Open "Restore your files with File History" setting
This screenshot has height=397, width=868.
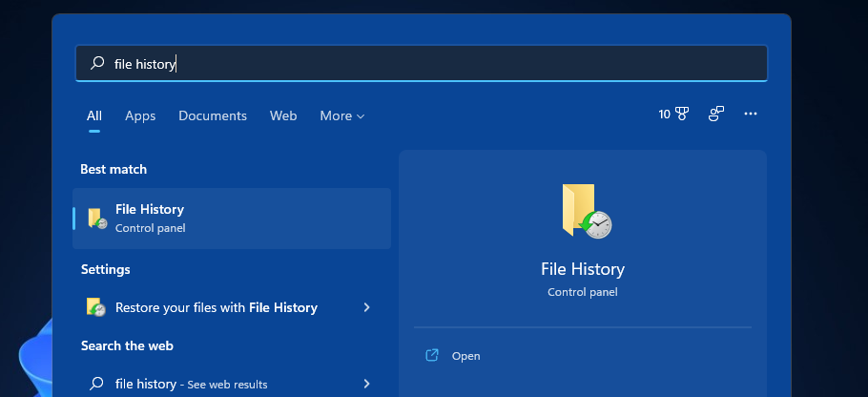click(232, 307)
